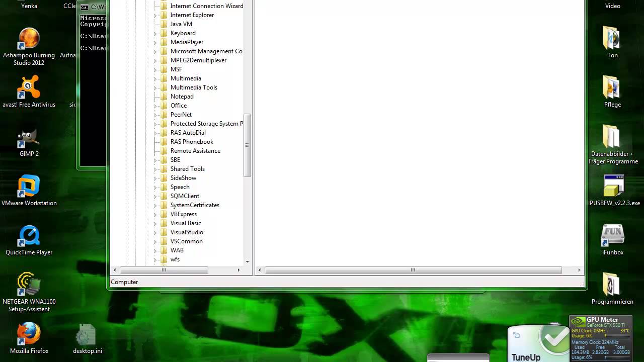The height and width of the screenshot is (362, 644).
Task: Open the Ton folder on desktop
Action: tap(612, 42)
